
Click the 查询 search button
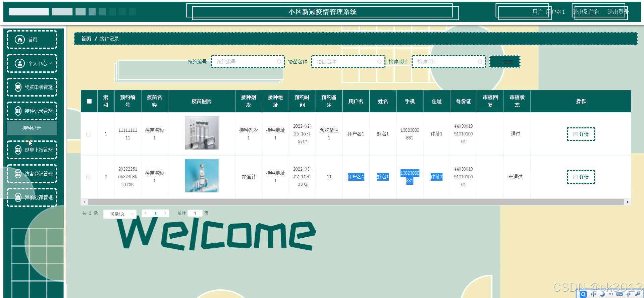[x=504, y=62]
